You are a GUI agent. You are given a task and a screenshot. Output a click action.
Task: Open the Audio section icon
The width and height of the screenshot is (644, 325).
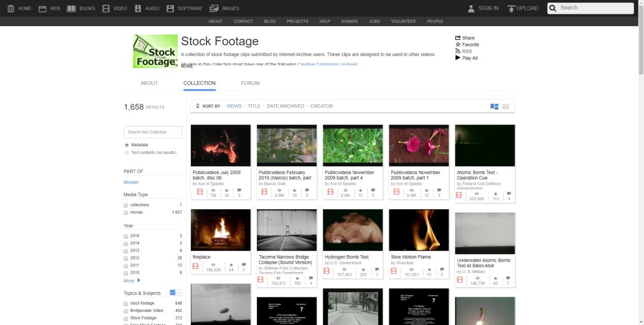[x=138, y=8]
